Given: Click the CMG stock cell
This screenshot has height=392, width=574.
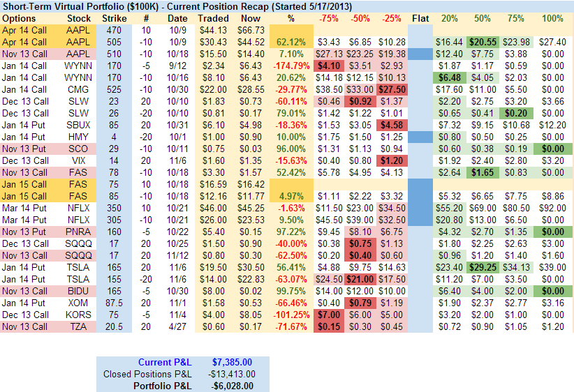Looking at the screenshot, I should pyautogui.click(x=79, y=89).
